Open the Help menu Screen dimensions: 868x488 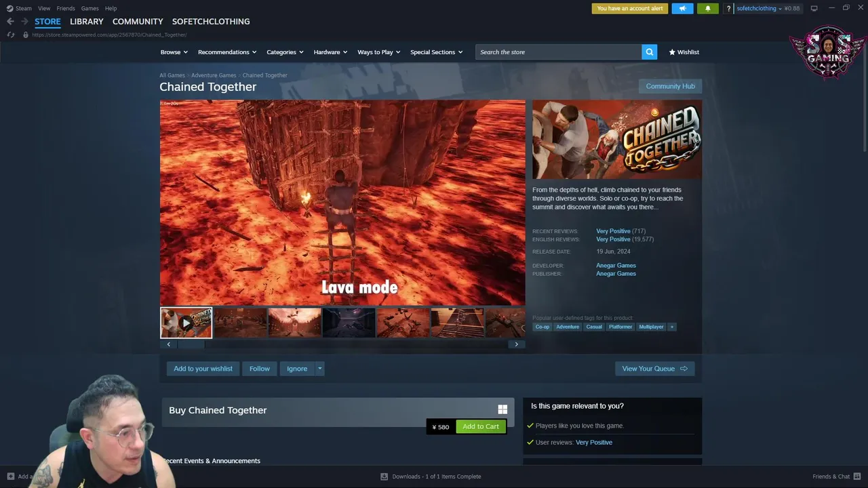click(111, 8)
